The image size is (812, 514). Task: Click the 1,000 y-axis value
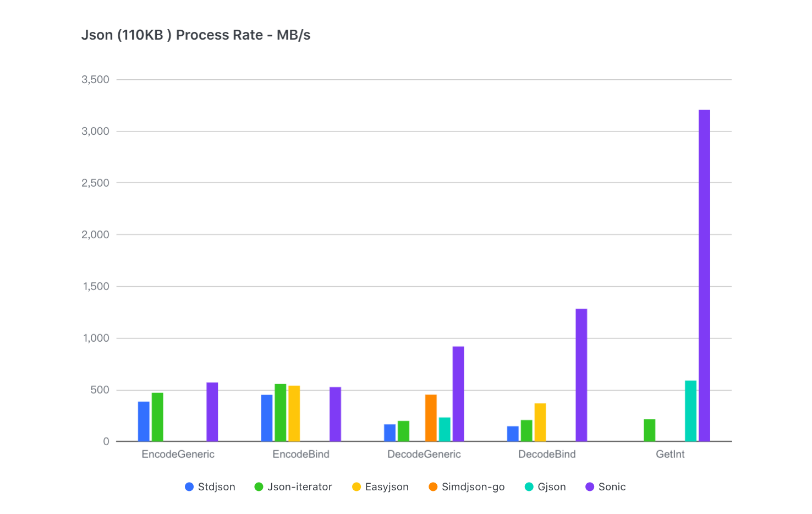[x=96, y=338]
